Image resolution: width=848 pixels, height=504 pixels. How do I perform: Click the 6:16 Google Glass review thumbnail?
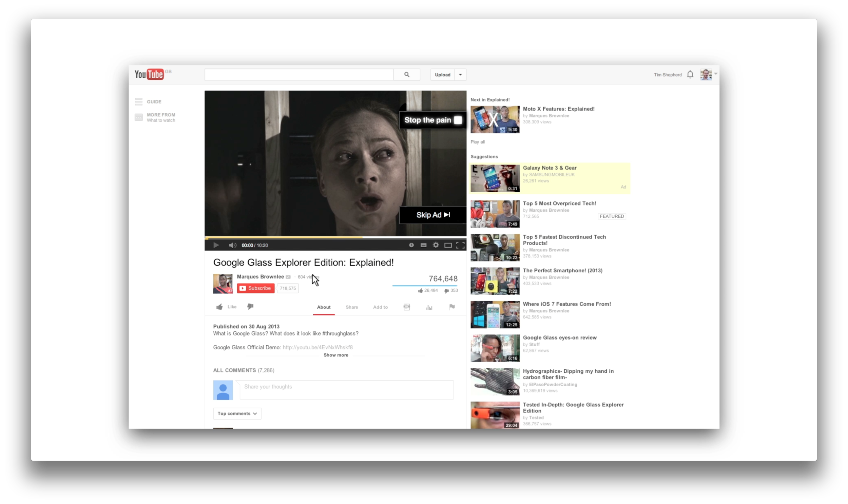pos(495,348)
